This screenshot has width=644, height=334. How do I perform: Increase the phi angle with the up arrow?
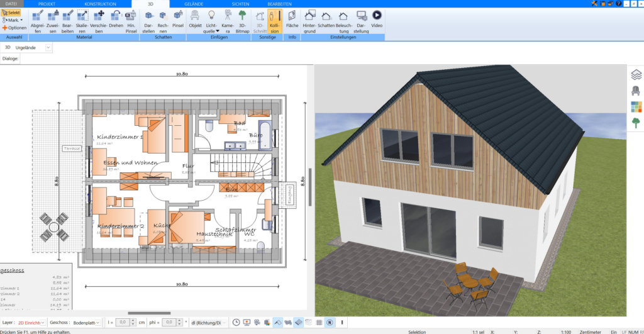click(179, 321)
